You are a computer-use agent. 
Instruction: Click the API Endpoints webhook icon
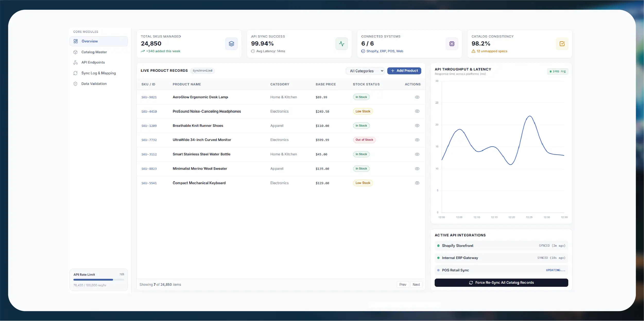(x=75, y=63)
